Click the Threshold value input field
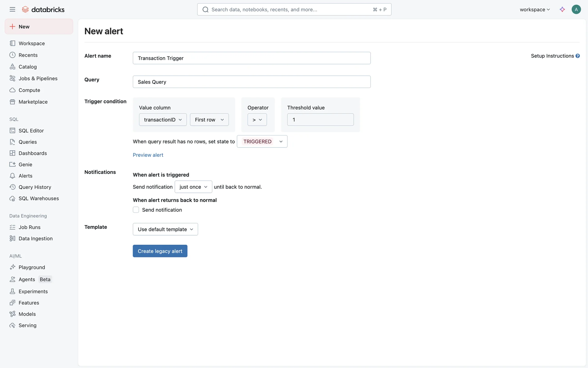Viewport: 588px width, 368px height. (x=320, y=120)
